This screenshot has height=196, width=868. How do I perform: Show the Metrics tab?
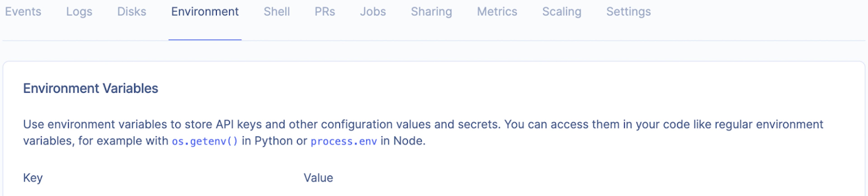coord(497,12)
